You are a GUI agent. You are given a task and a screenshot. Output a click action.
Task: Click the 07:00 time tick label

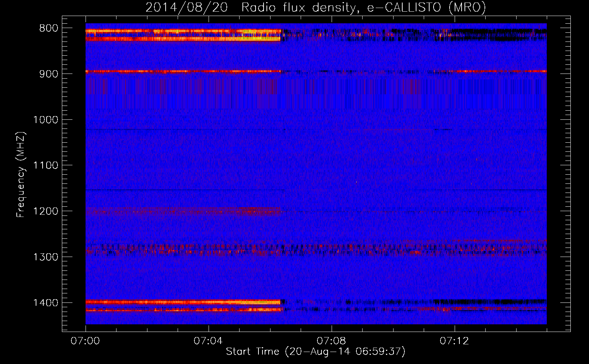pos(86,341)
